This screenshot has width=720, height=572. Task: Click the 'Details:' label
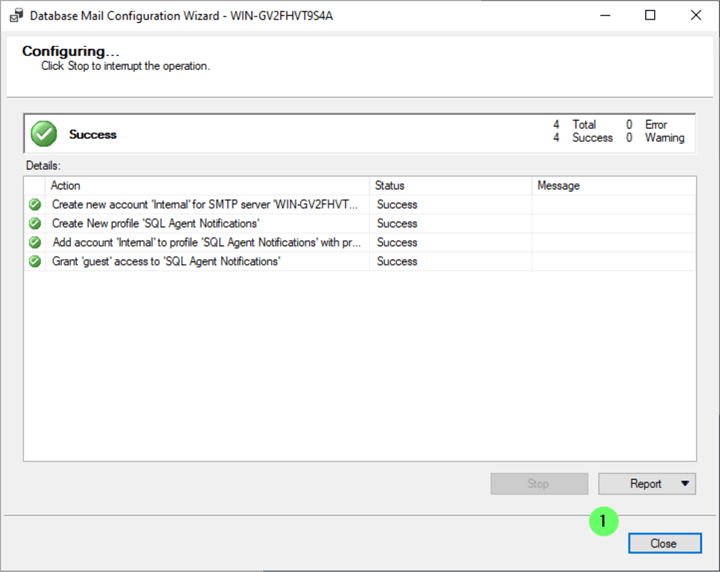click(43, 165)
